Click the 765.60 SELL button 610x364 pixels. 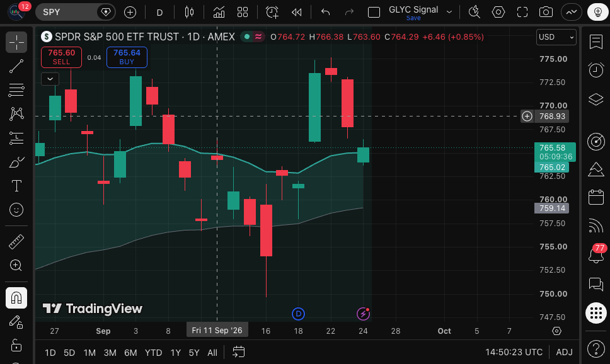coord(62,57)
